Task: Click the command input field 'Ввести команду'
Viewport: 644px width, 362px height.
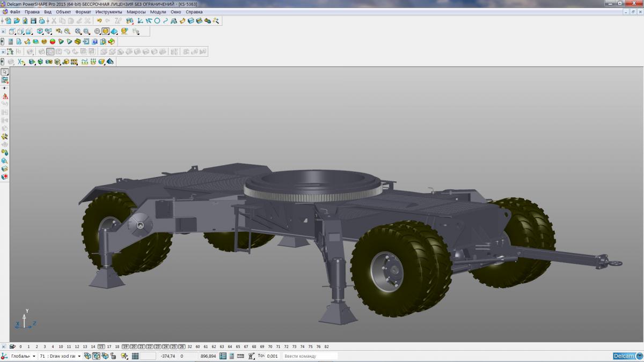Action: coord(310,356)
